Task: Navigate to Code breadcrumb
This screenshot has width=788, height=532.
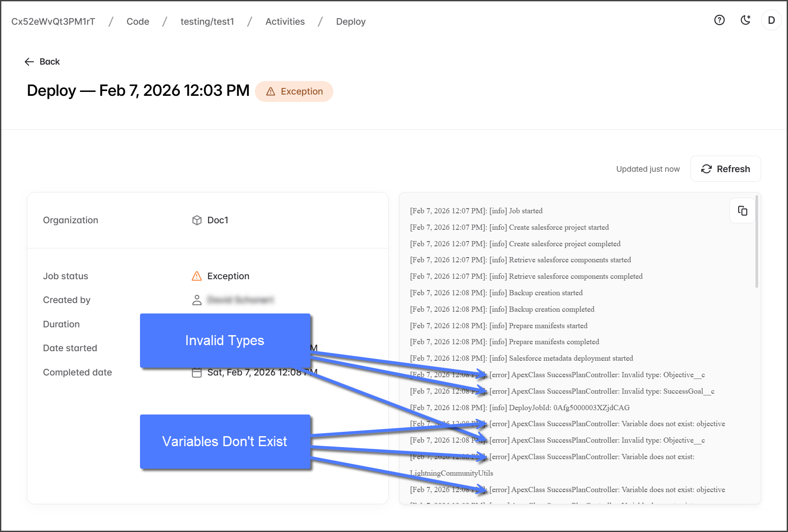Action: 138,22
